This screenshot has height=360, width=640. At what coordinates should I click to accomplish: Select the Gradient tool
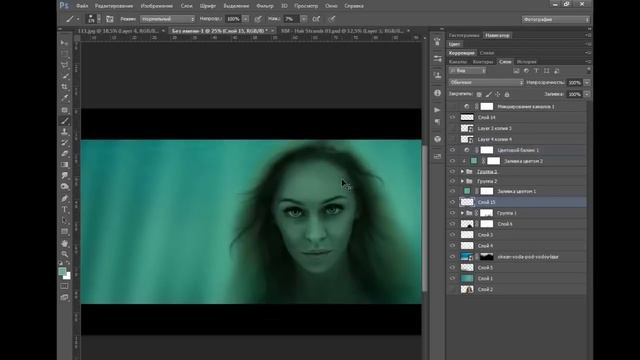(64, 164)
